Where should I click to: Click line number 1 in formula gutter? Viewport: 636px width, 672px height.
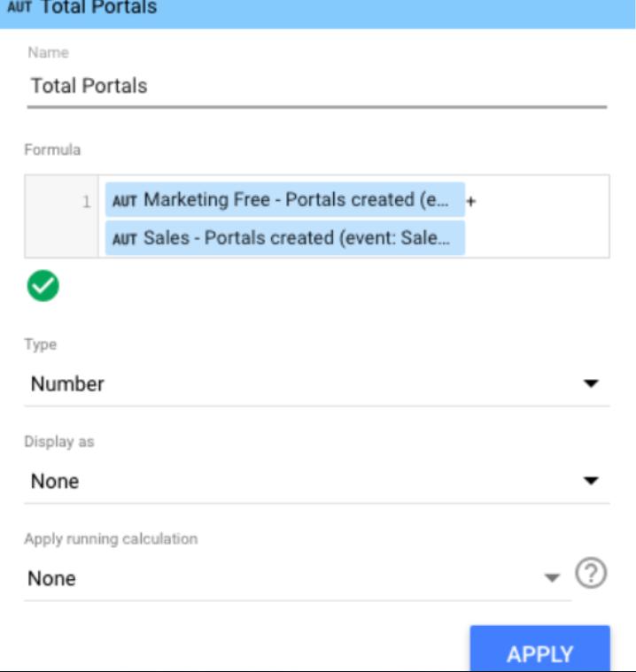86,202
